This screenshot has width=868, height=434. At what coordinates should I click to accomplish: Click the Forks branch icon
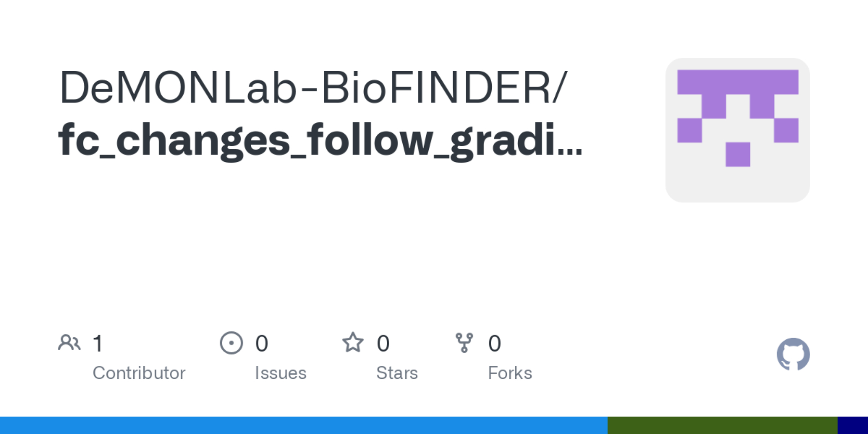[464, 343]
